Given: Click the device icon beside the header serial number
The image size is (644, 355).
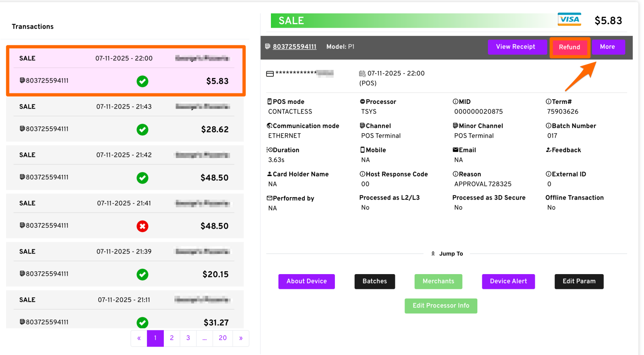Looking at the screenshot, I should (x=268, y=47).
